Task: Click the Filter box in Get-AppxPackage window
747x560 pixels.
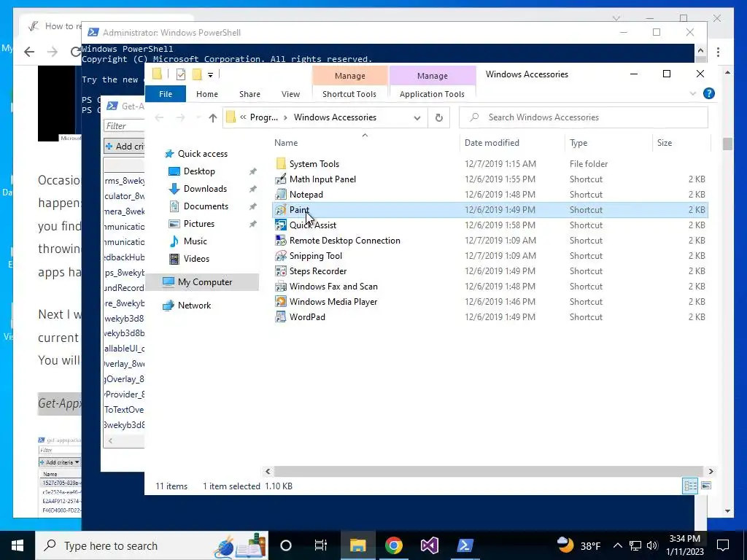Action: [x=124, y=125]
